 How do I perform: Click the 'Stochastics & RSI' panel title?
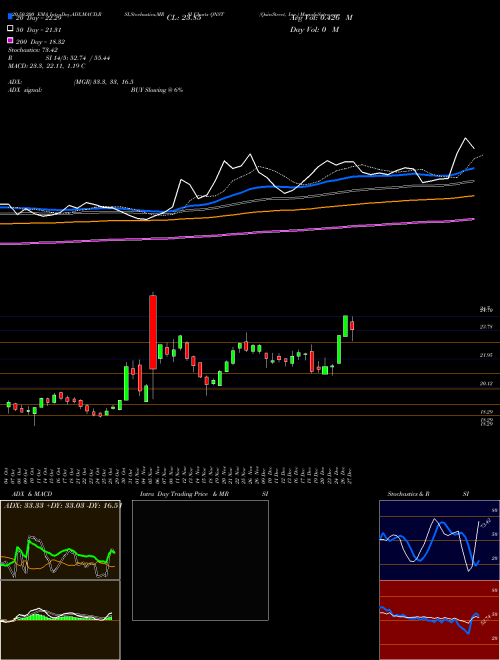coord(428,494)
